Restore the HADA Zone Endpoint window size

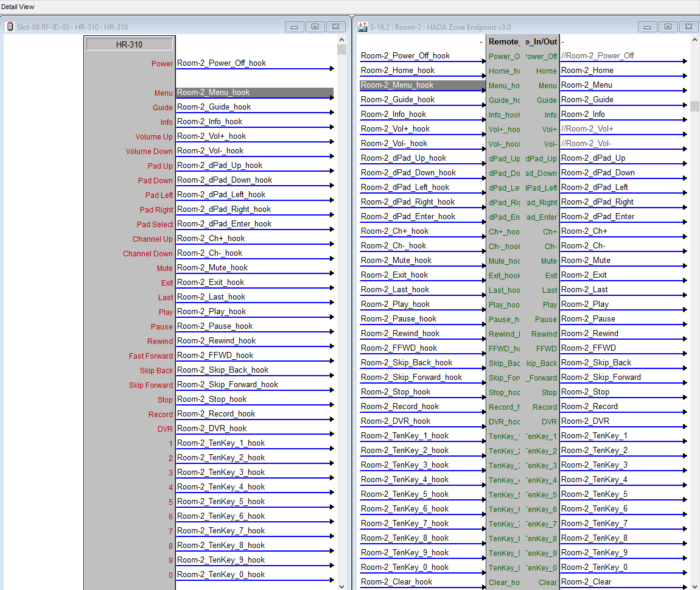click(x=668, y=27)
